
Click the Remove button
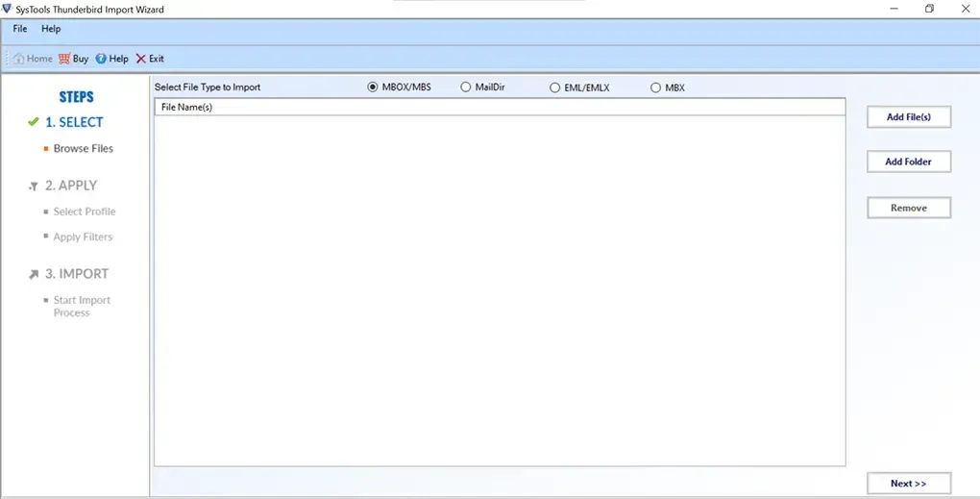(x=909, y=208)
